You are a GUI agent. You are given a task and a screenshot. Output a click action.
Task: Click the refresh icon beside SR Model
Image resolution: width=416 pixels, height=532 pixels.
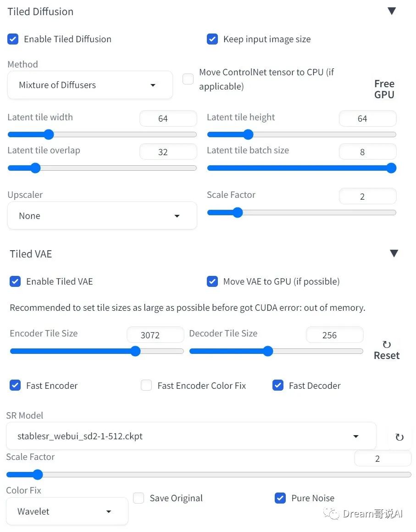[x=399, y=437]
